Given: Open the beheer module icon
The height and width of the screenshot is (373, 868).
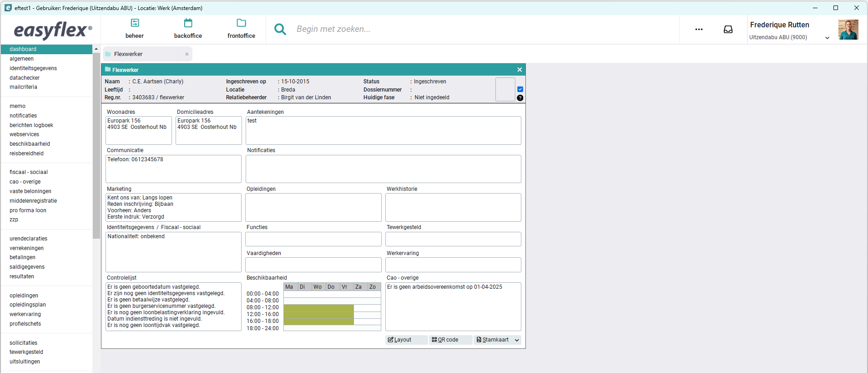Looking at the screenshot, I should tap(135, 23).
